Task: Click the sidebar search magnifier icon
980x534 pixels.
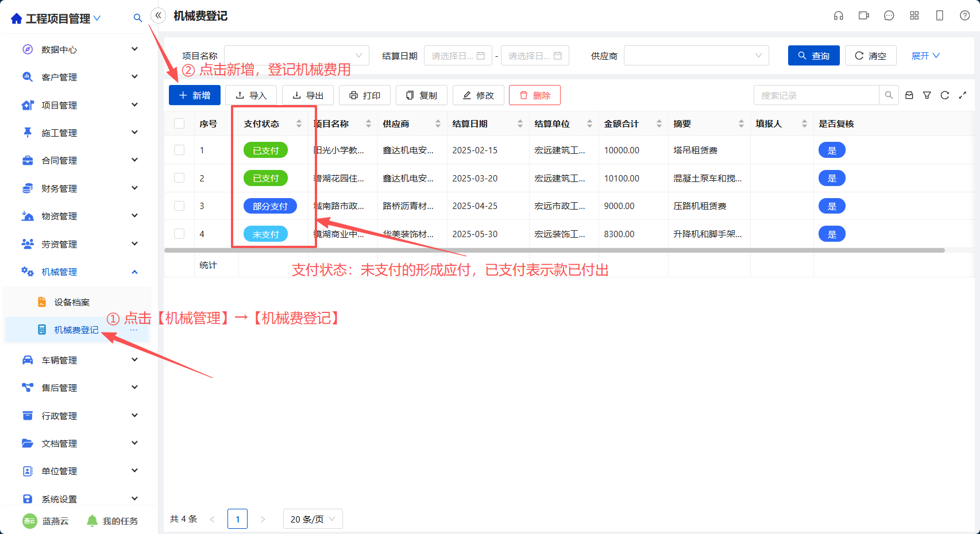Action: pos(137,18)
